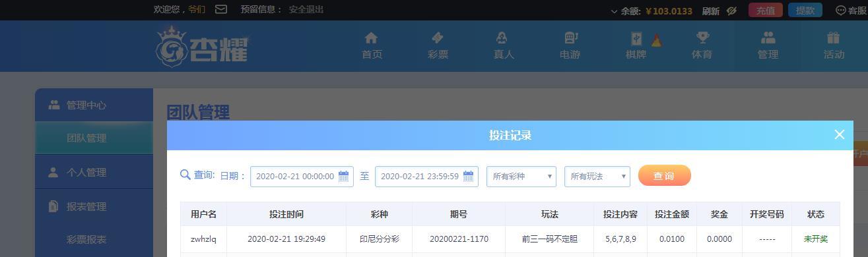
Task: Open the 电游 slot machine icon
Action: (x=570, y=38)
